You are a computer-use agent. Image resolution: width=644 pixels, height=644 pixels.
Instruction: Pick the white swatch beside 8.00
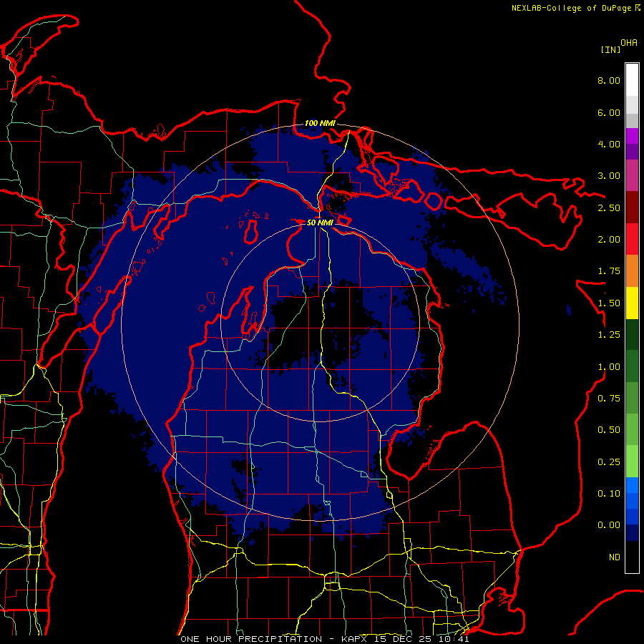pos(632,80)
